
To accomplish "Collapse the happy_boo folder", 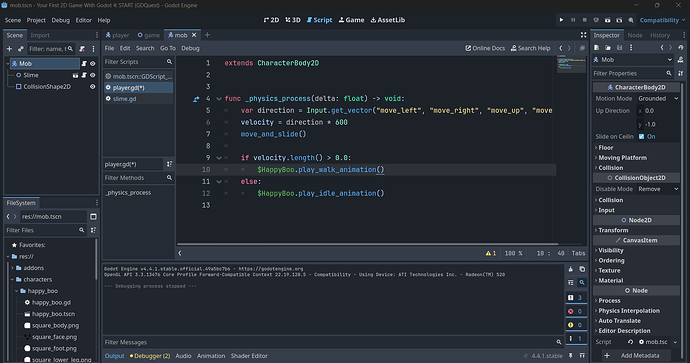I will (x=17, y=291).
